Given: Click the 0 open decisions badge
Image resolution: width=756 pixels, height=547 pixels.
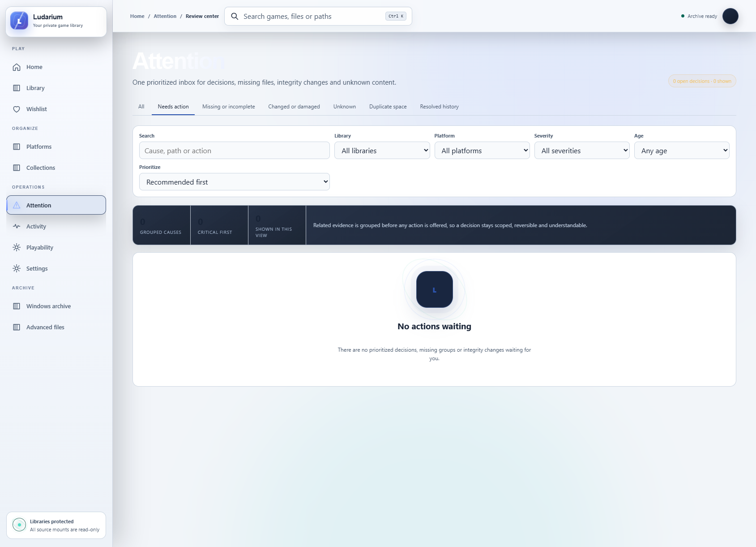Looking at the screenshot, I should 702,81.
